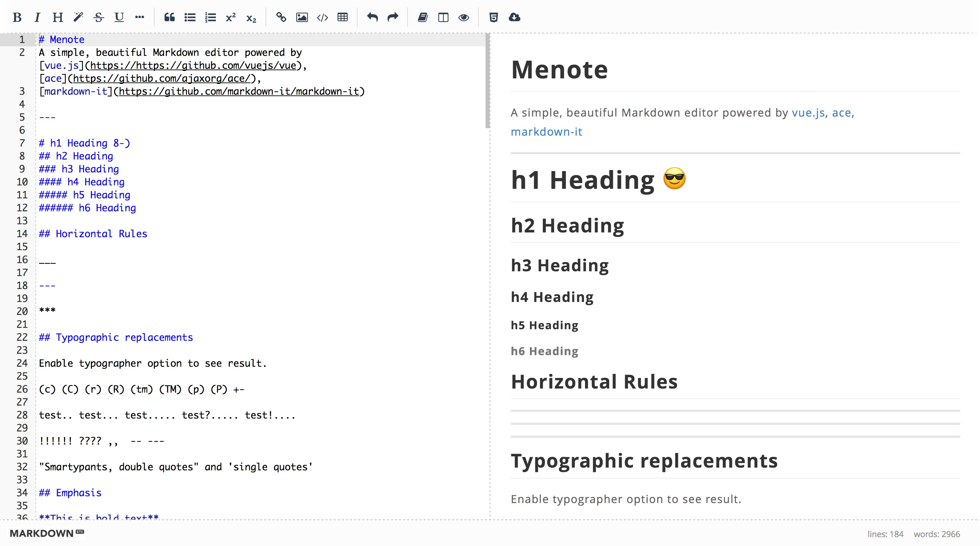Screen dimensions: 980x546
Task: Toggle preview with the eye icon
Action: pyautogui.click(x=463, y=17)
